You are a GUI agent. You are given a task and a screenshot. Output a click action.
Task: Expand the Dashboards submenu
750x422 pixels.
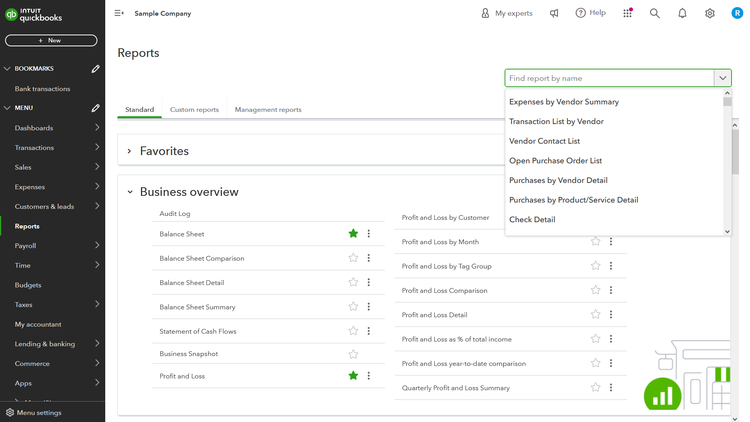point(97,128)
